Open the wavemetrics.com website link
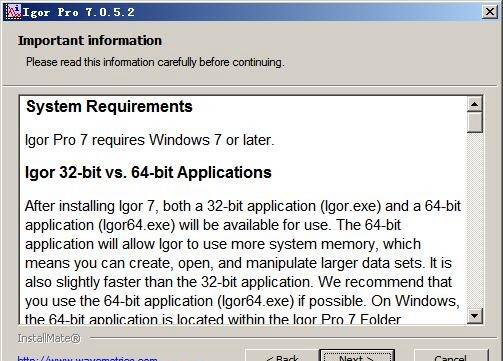 pos(87,359)
